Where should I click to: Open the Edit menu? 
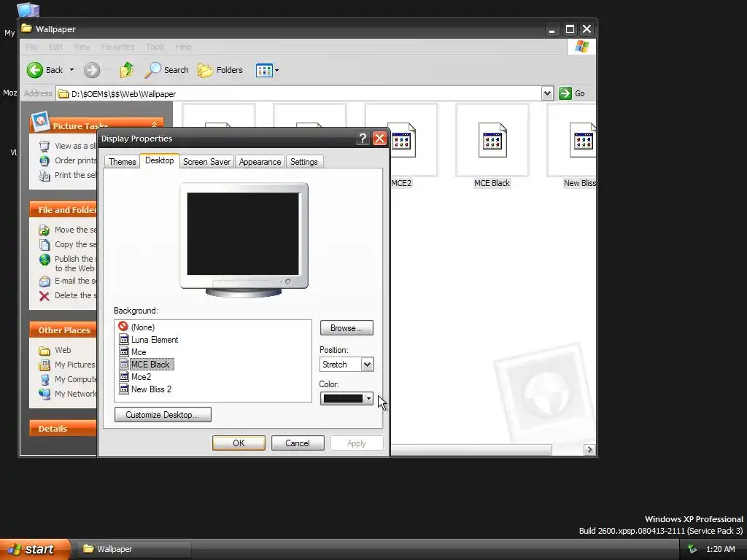tap(55, 47)
